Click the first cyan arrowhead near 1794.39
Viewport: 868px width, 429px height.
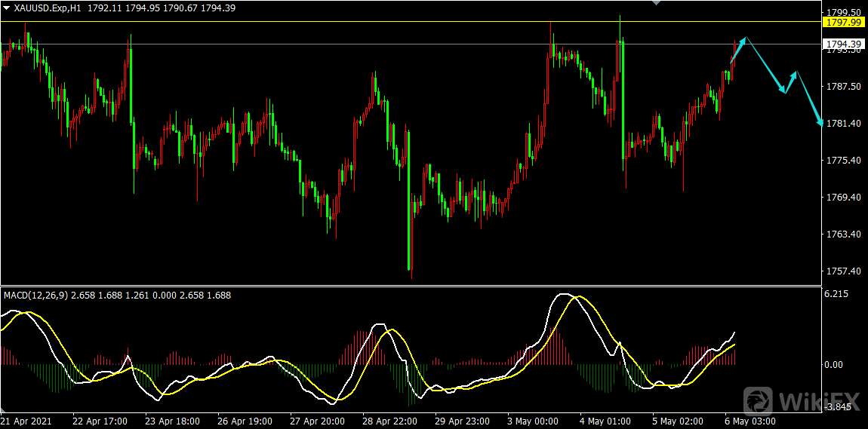tap(744, 39)
